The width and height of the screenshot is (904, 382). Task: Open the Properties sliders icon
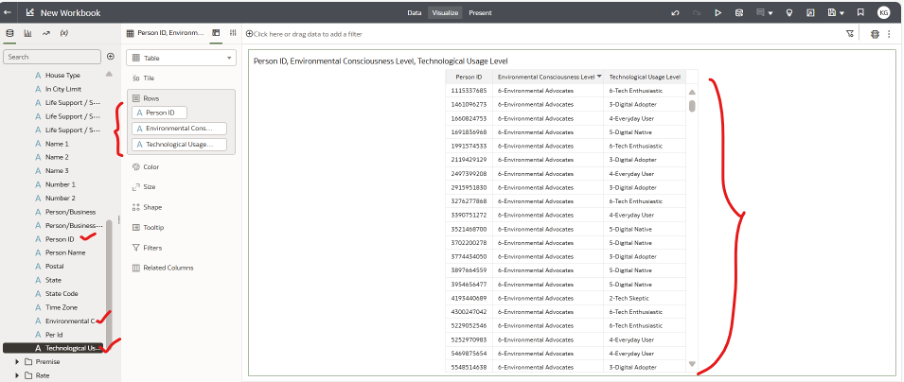tap(232, 33)
